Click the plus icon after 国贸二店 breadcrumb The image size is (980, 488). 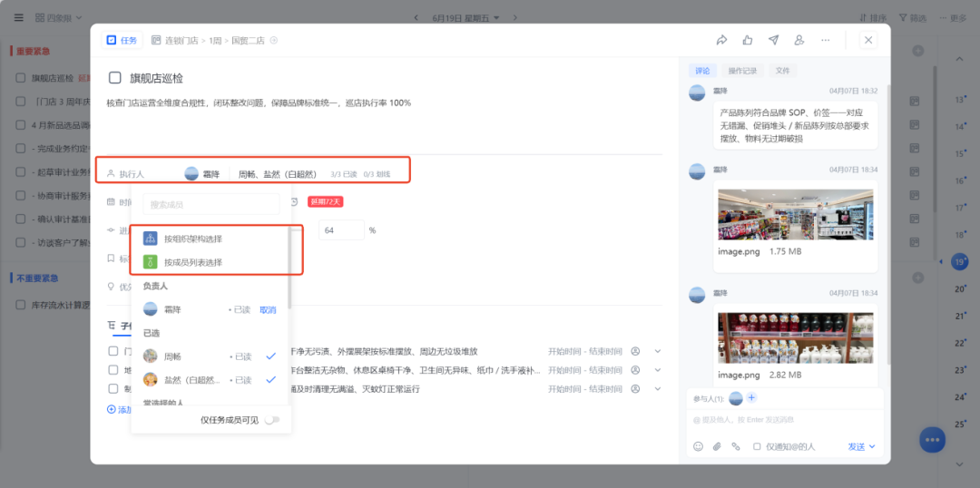(x=273, y=40)
